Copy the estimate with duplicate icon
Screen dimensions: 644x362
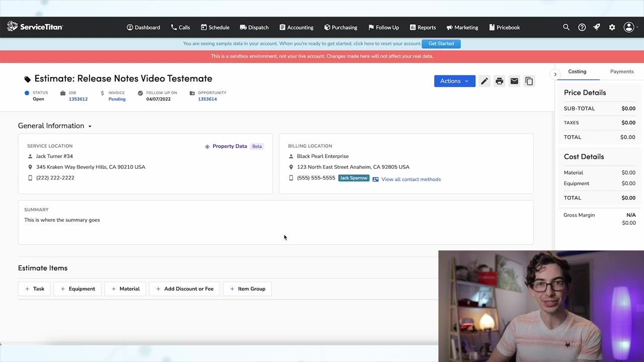click(x=529, y=81)
